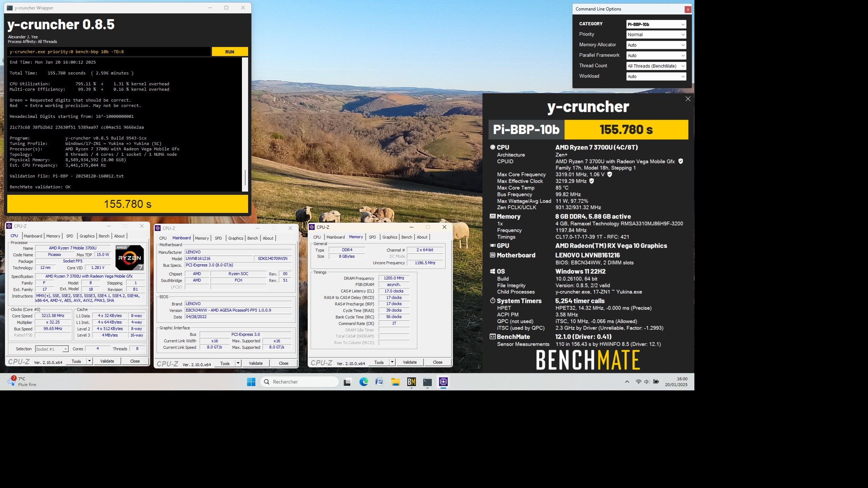The width and height of the screenshot is (868, 488).
Task: Select Mainboard tab in right CPU-Z window
Action: pos(336,237)
